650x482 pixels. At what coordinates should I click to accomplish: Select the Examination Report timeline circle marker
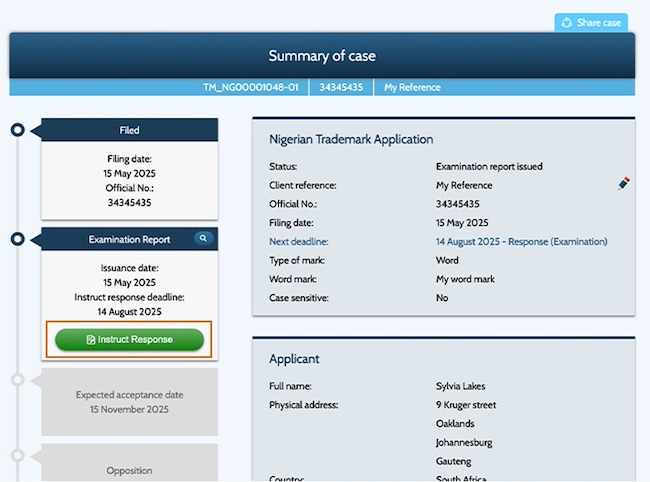coord(17,239)
